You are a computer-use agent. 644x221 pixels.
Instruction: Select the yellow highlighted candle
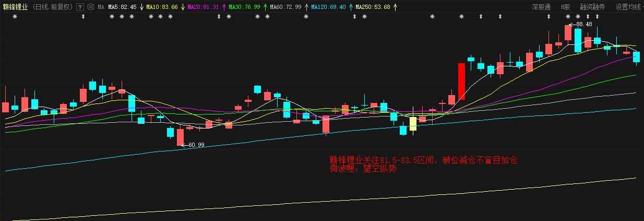(x=413, y=123)
